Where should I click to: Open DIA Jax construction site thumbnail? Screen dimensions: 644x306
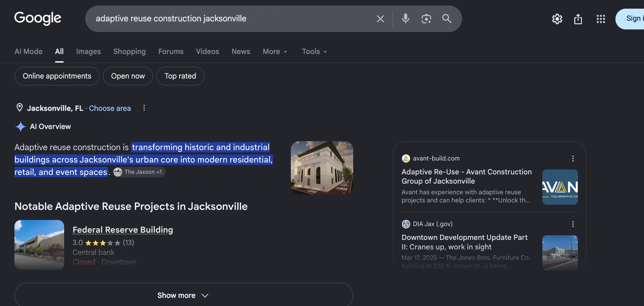pos(560,253)
